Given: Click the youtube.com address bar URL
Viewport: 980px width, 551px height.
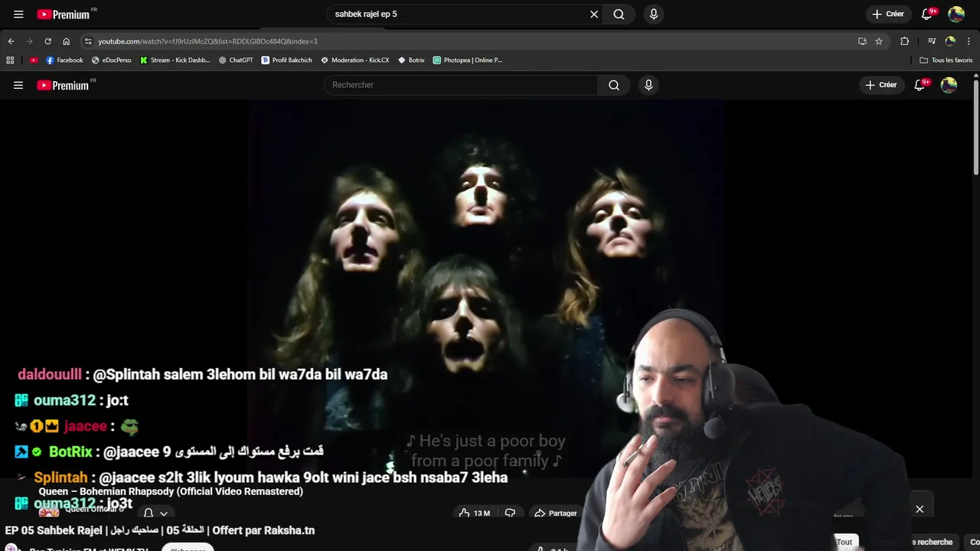Looking at the screenshot, I should [x=207, y=41].
